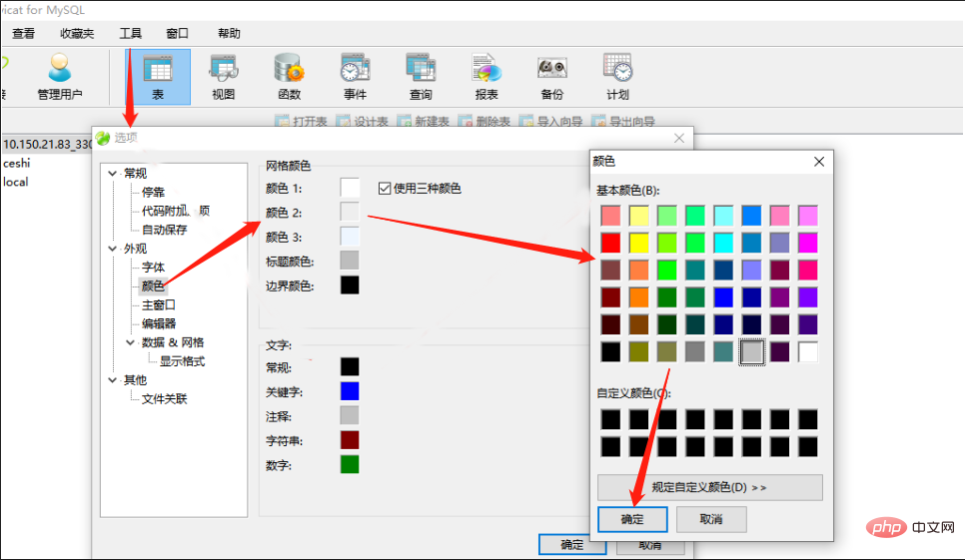Collapse the 外观 tree node
This screenshot has height=560, width=965.
pos(113,249)
